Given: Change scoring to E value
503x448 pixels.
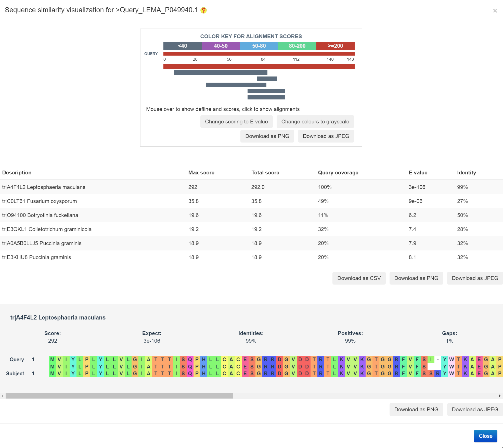Looking at the screenshot, I should tap(236, 122).
